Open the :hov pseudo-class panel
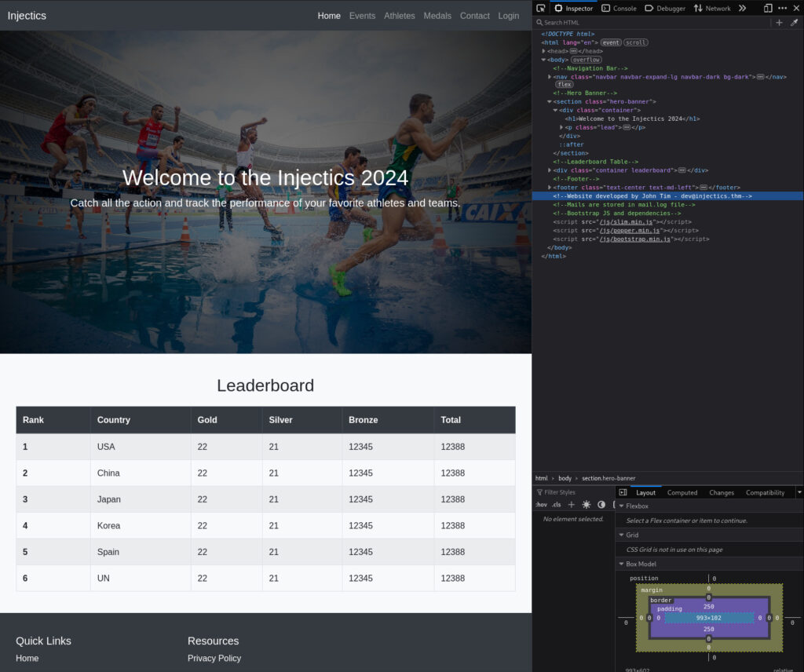 (x=540, y=504)
